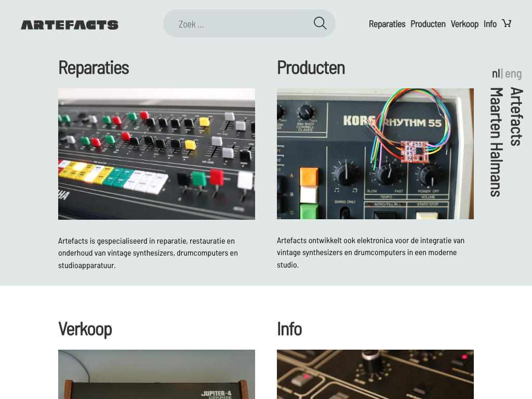Type in the Zoek search field
532x399 pixels.
[239, 24]
